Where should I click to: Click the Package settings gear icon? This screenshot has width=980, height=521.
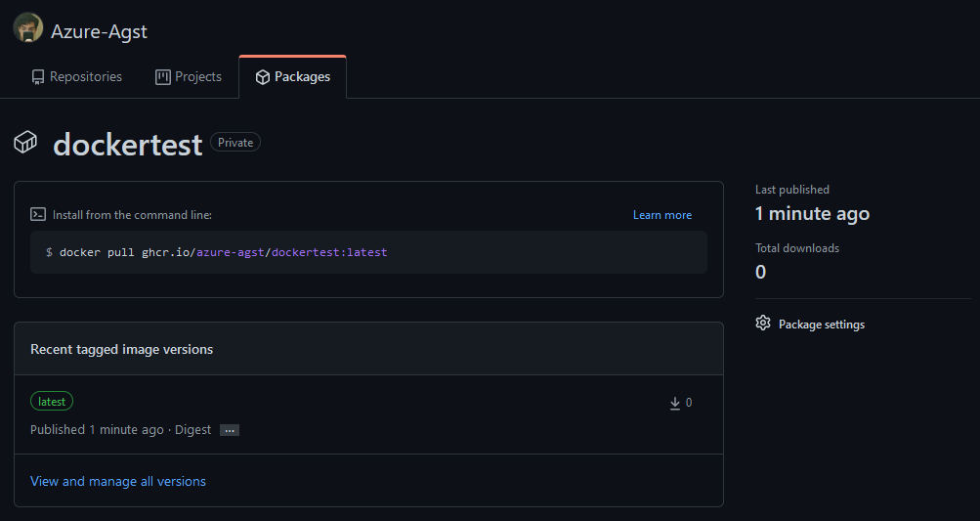point(763,324)
